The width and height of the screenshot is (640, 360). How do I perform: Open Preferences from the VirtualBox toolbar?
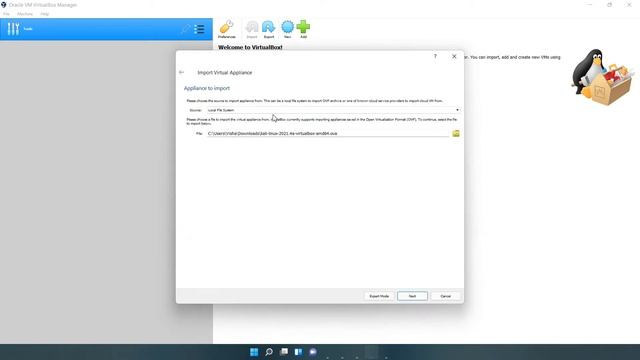point(227,29)
